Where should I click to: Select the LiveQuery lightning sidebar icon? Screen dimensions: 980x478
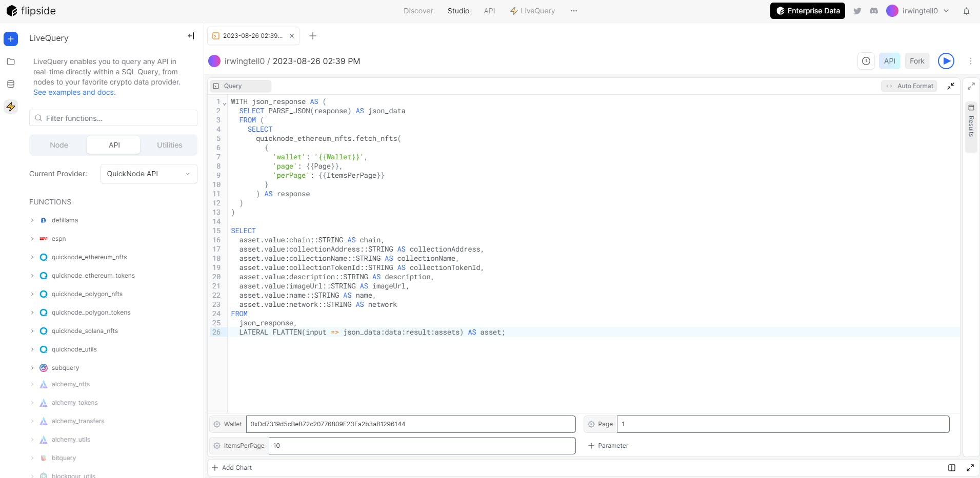[x=11, y=107]
